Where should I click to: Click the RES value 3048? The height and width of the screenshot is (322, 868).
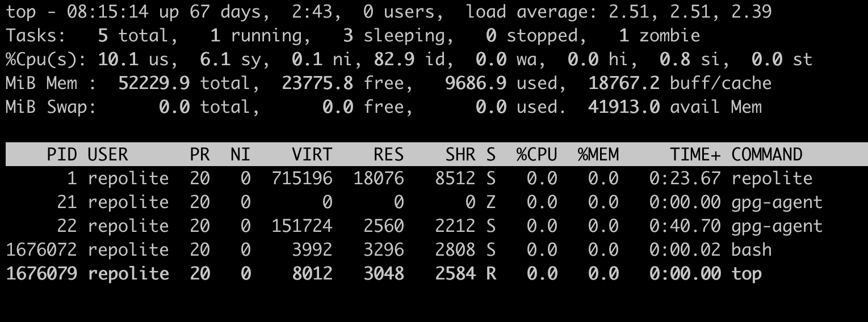coord(383,274)
